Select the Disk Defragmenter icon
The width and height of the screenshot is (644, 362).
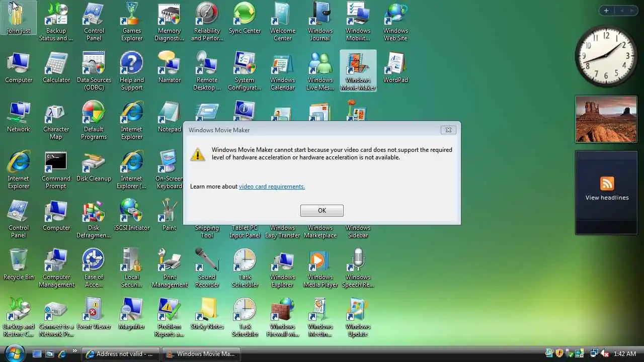[x=94, y=219]
